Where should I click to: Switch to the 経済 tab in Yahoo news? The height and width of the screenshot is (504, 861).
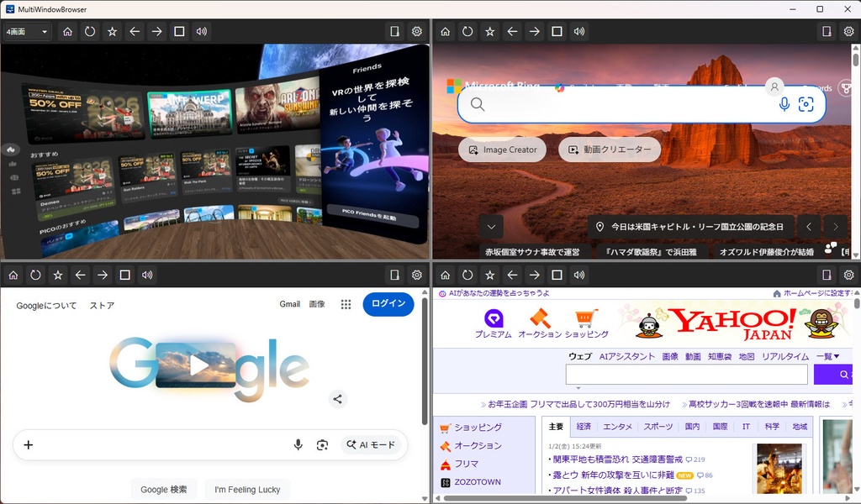coord(583,427)
